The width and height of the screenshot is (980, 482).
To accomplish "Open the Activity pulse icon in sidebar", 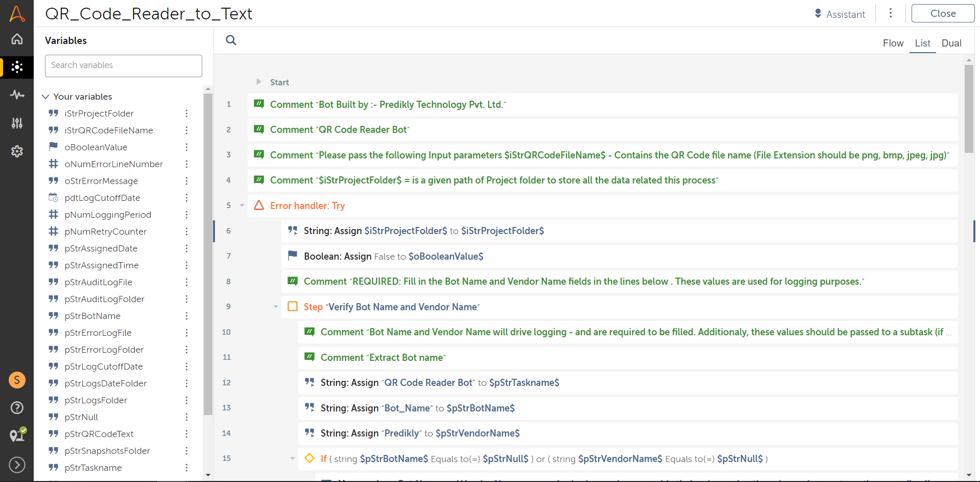I will [17, 95].
